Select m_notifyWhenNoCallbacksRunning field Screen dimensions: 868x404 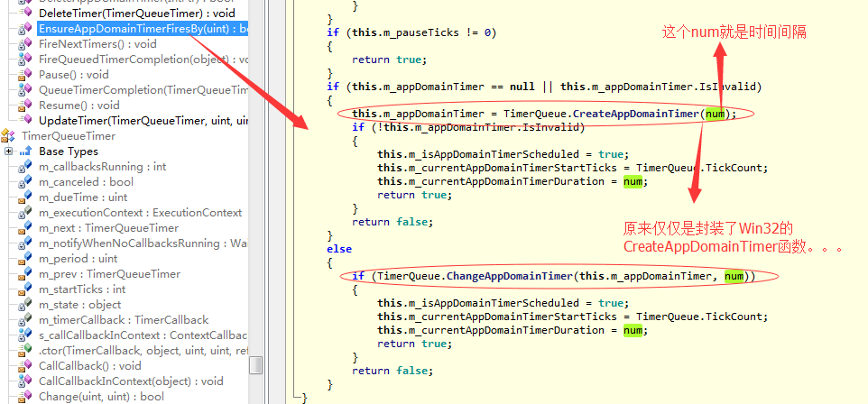point(143,243)
